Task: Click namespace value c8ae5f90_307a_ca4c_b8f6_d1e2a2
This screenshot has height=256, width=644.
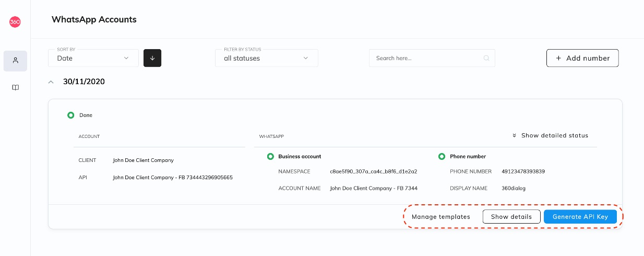Action: click(x=374, y=171)
